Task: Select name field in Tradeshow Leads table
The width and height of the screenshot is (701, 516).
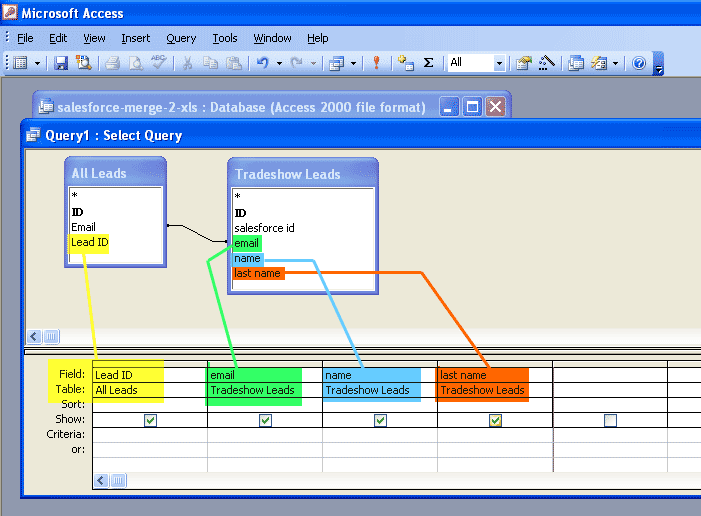Action: (x=248, y=258)
